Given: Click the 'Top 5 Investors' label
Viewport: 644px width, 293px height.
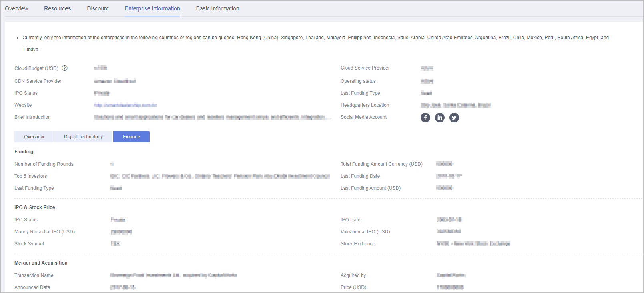Looking at the screenshot, I should [31, 176].
